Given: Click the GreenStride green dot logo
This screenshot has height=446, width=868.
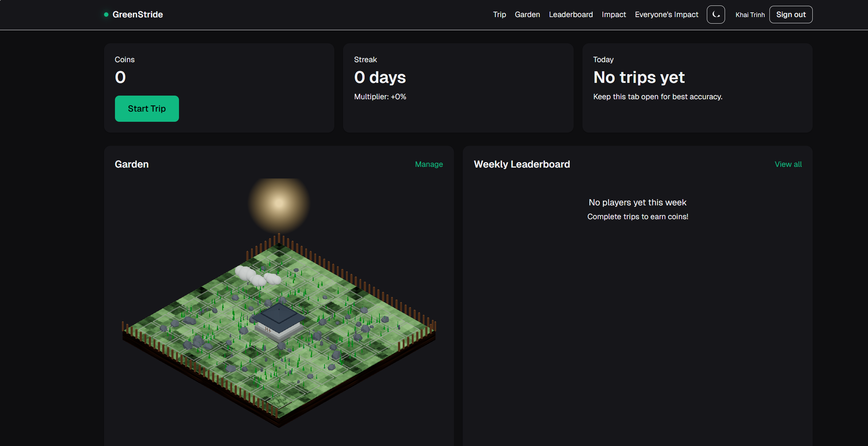Looking at the screenshot, I should tap(106, 15).
